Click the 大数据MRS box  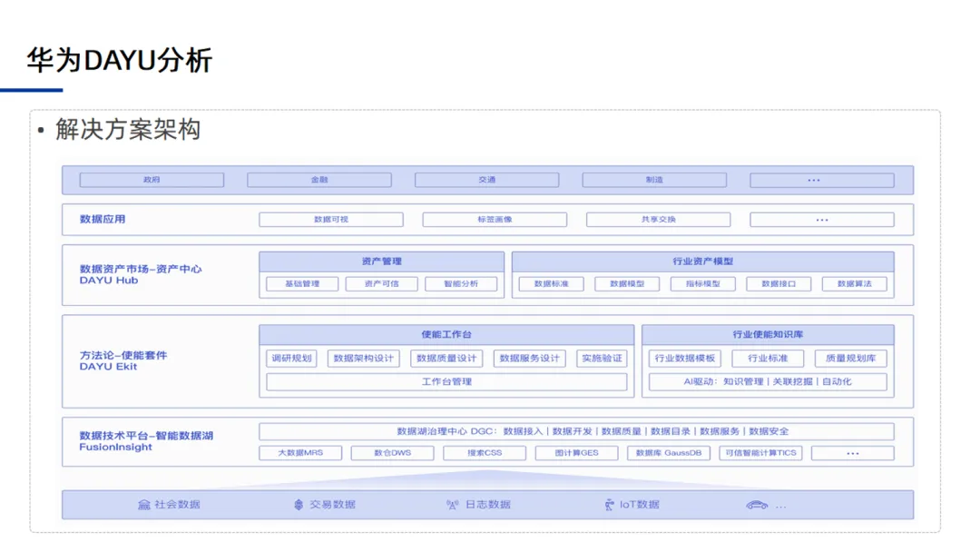tap(300, 453)
